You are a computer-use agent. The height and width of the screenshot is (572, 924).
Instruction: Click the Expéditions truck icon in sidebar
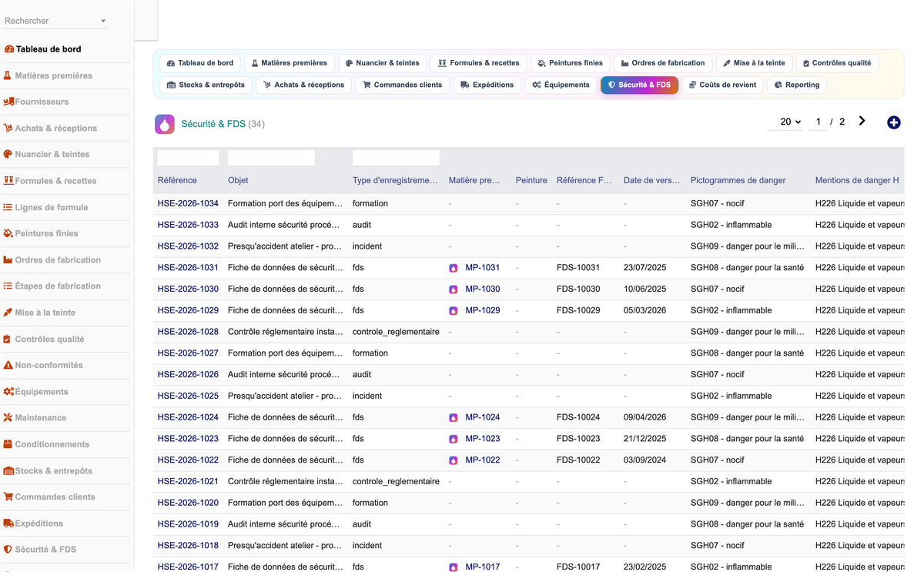coord(9,523)
